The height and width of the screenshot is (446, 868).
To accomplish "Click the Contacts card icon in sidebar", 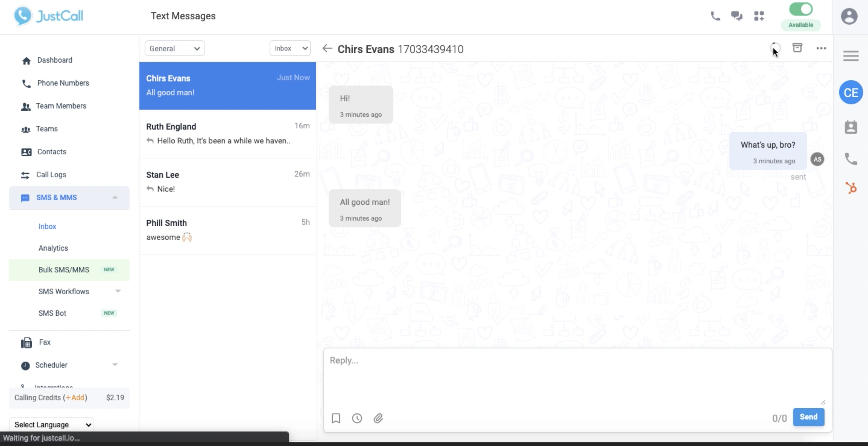I will tap(26, 152).
